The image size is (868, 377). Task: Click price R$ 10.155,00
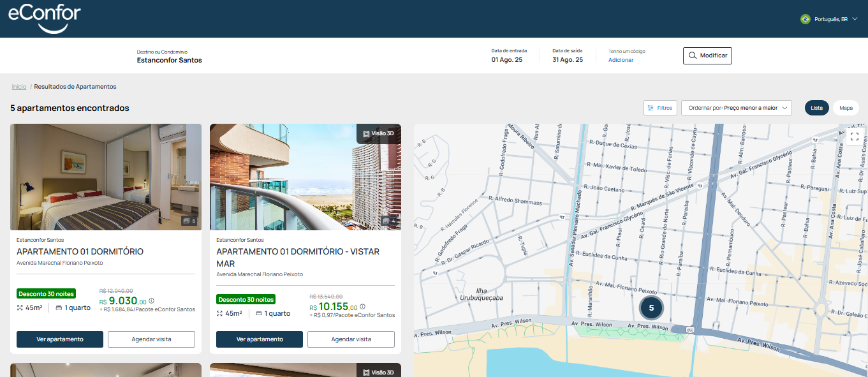tap(334, 307)
